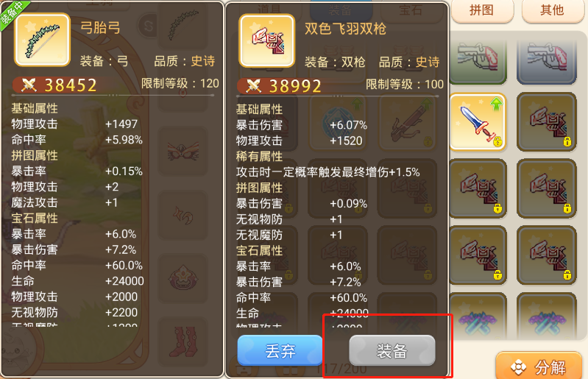Click the 弓胎弓 bow item icon
Viewport: 588px width, 379px height.
click(x=42, y=40)
